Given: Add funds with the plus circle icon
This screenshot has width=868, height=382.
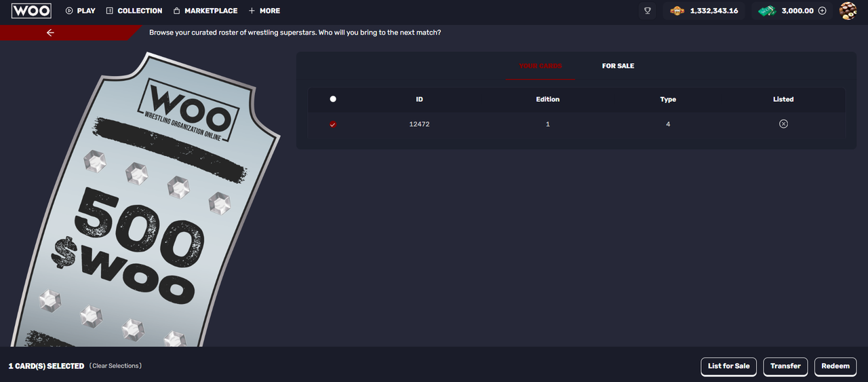Looking at the screenshot, I should (x=823, y=11).
